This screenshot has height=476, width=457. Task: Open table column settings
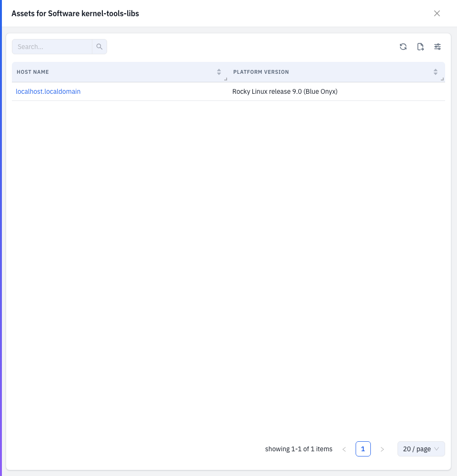(x=437, y=47)
